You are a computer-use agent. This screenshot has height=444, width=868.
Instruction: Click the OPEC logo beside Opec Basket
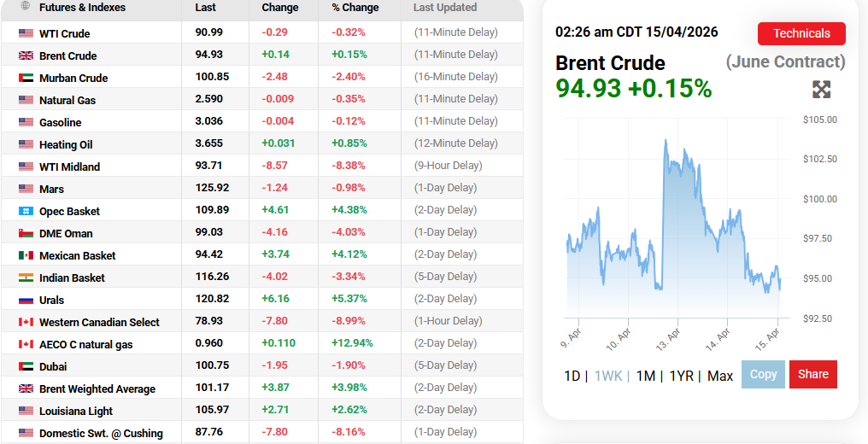point(26,211)
